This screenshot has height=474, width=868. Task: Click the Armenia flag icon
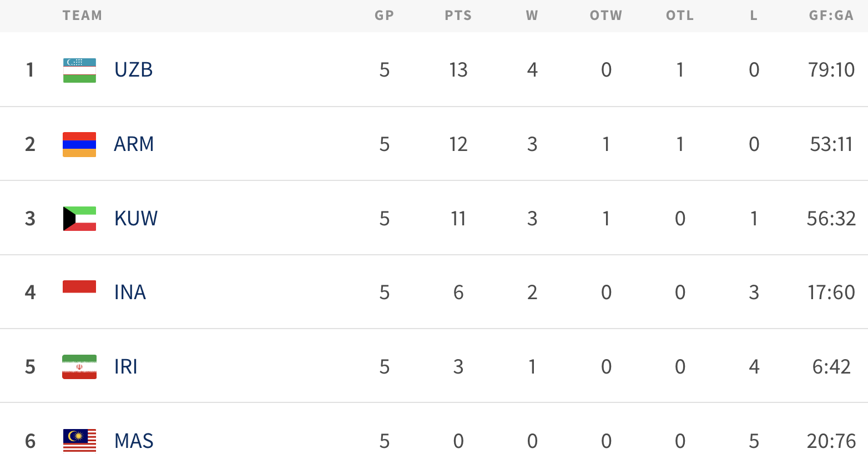coord(79,144)
